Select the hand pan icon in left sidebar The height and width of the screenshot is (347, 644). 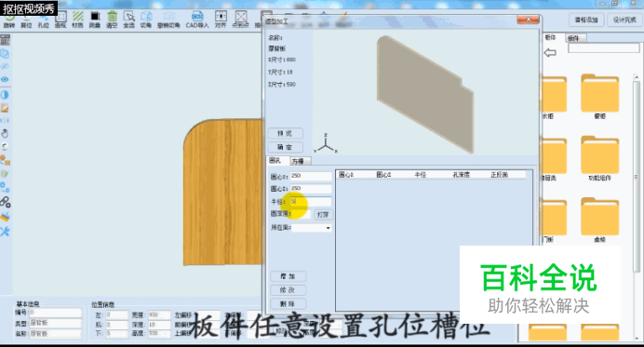point(5,133)
